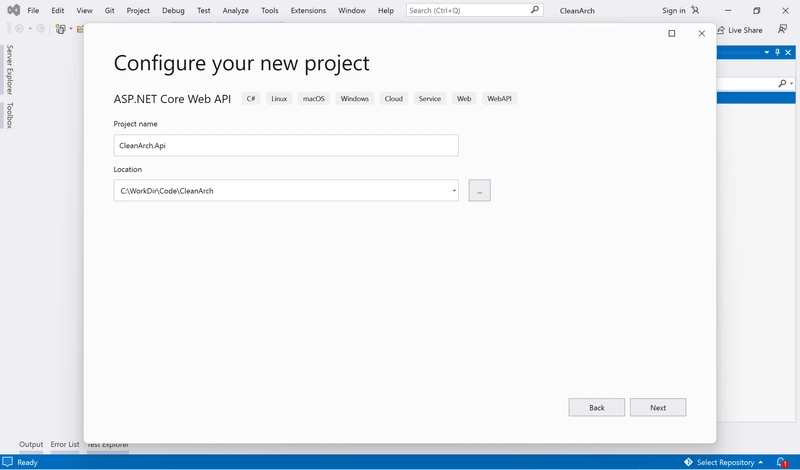Close the docked side panel
Image resolution: width=800 pixels, height=470 pixels.
pos(788,52)
